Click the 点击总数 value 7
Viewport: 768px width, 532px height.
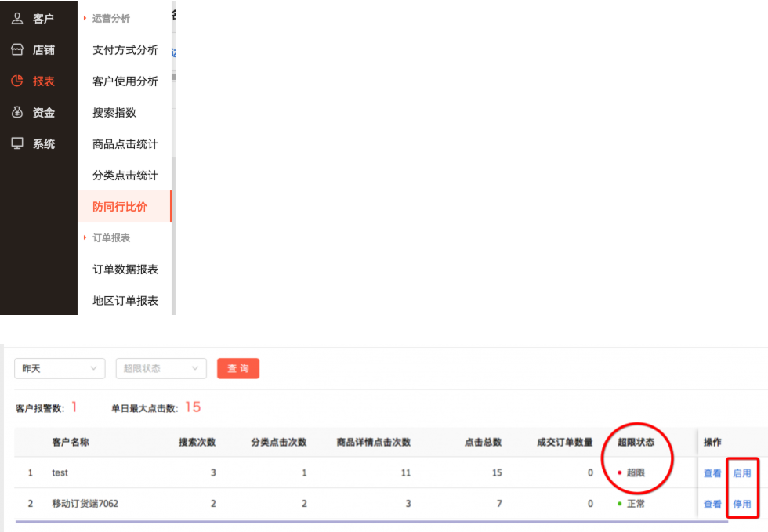(x=499, y=504)
